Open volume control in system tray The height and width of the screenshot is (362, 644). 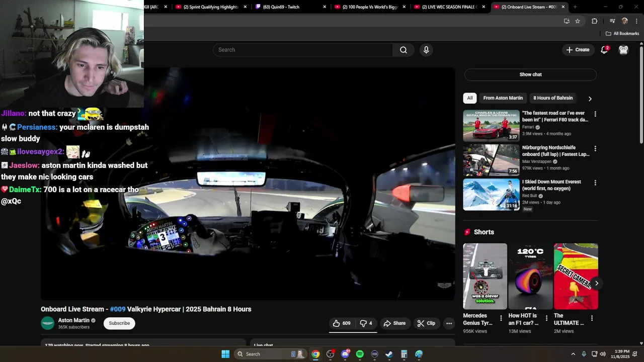pyautogui.click(x=603, y=354)
